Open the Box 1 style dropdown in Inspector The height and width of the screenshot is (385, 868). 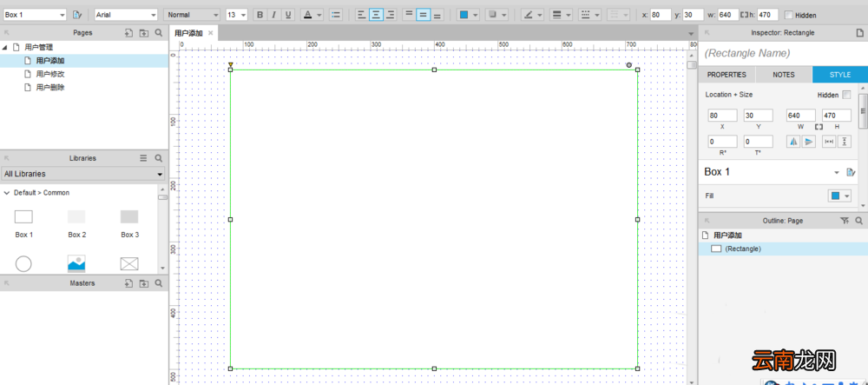837,172
